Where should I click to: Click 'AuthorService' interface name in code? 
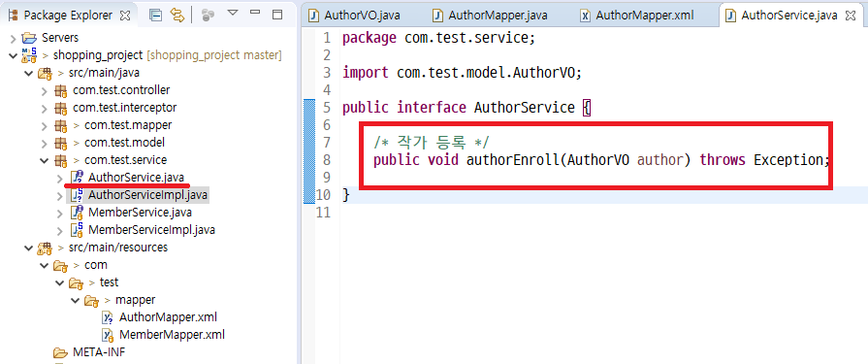point(525,108)
